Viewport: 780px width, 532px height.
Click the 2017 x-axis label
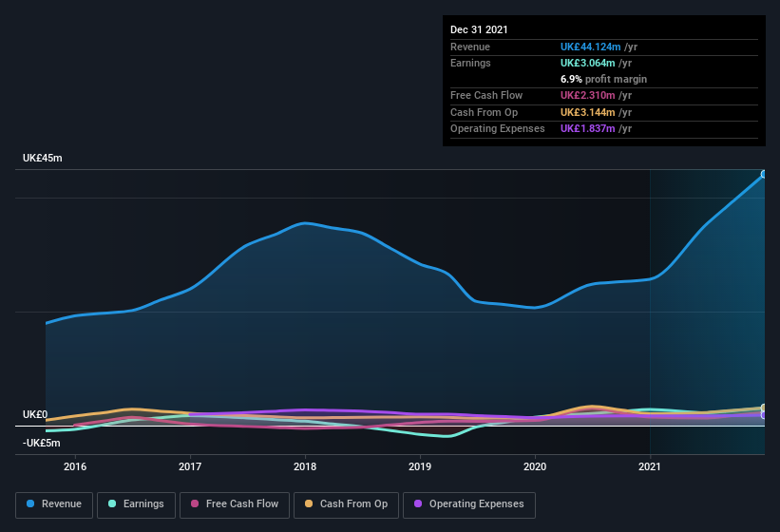(190, 466)
